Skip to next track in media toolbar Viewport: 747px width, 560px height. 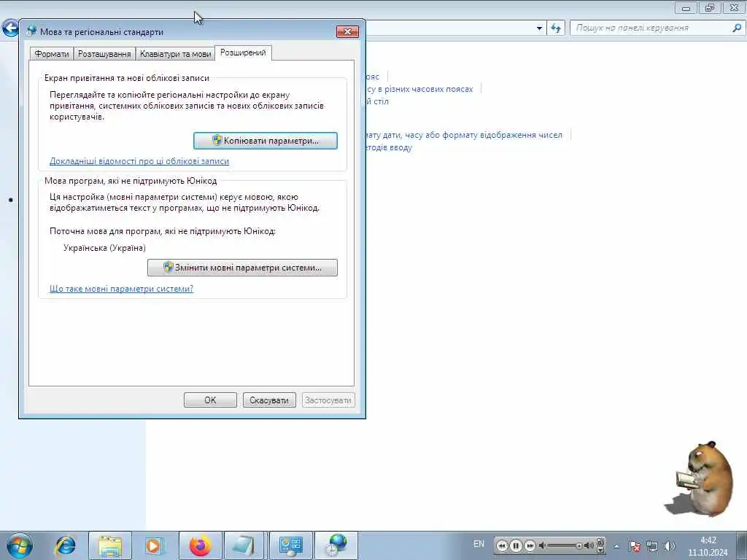(530, 545)
